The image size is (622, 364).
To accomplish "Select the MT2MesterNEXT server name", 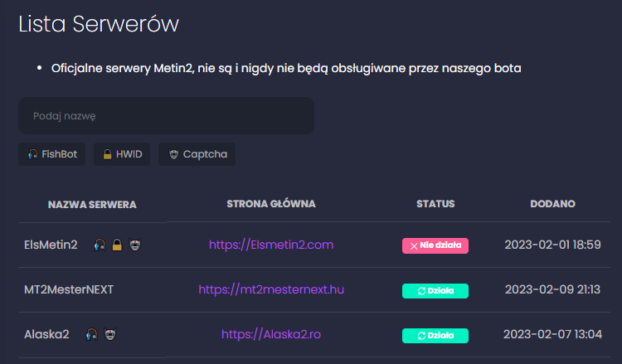I will [x=69, y=289].
